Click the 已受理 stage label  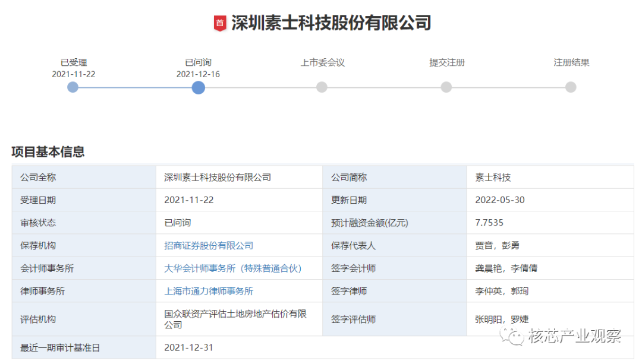click(x=74, y=62)
